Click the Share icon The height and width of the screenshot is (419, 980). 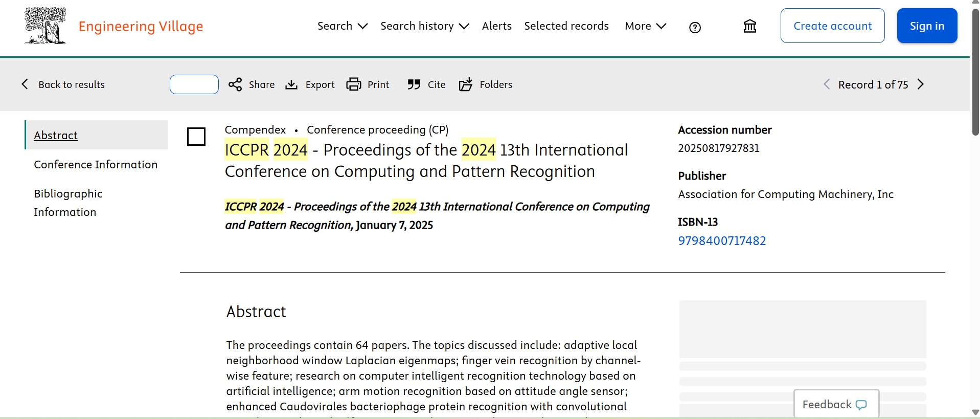(235, 84)
